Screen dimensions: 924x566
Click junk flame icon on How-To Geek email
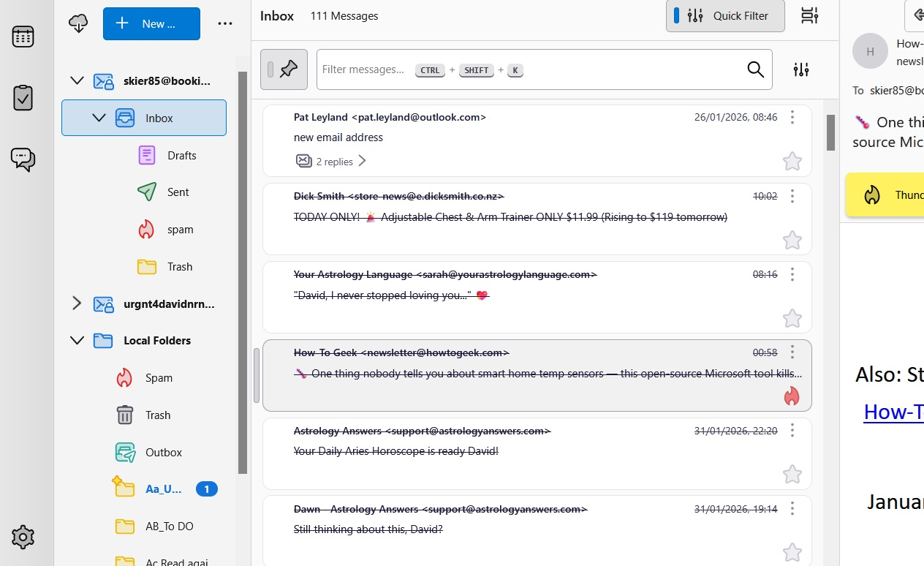tap(792, 396)
